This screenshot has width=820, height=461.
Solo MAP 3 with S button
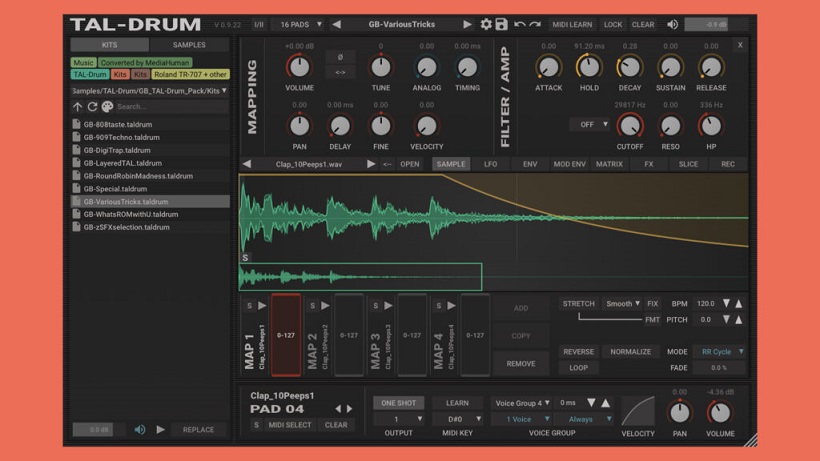point(375,306)
